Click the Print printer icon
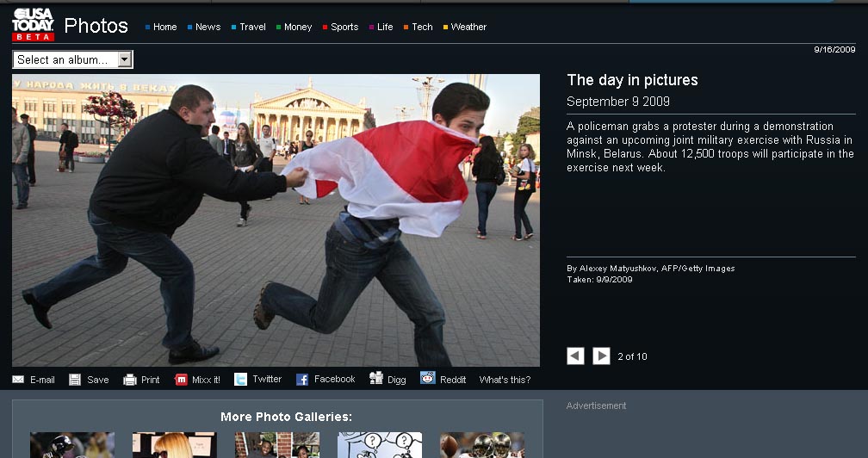 tap(130, 380)
